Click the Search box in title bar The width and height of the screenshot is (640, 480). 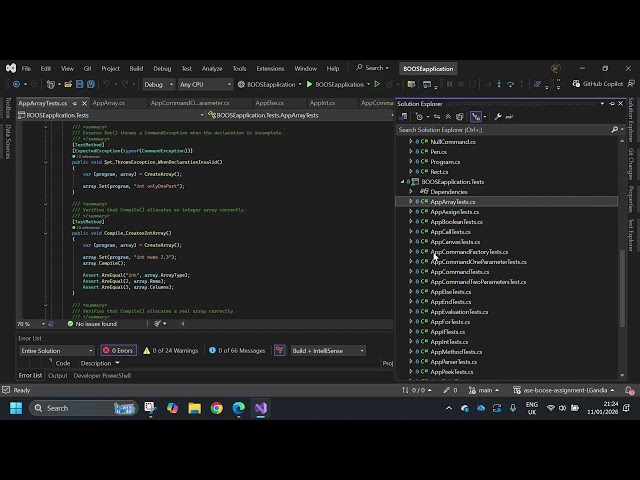[x=372, y=68]
